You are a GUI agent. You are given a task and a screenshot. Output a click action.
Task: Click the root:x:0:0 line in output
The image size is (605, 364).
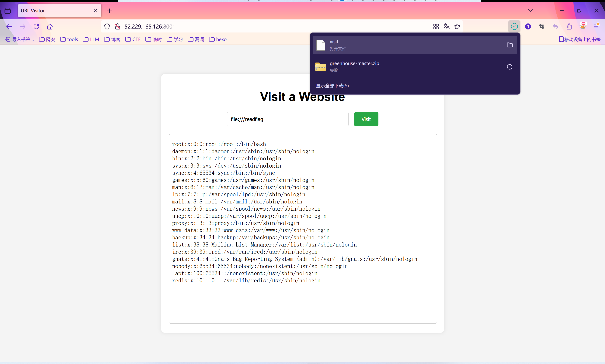coord(219,144)
